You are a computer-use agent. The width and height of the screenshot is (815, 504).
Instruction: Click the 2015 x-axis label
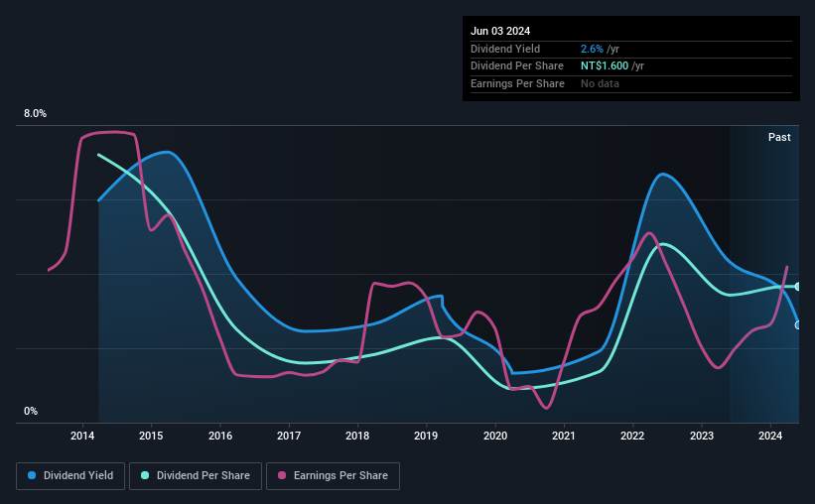[x=151, y=436]
